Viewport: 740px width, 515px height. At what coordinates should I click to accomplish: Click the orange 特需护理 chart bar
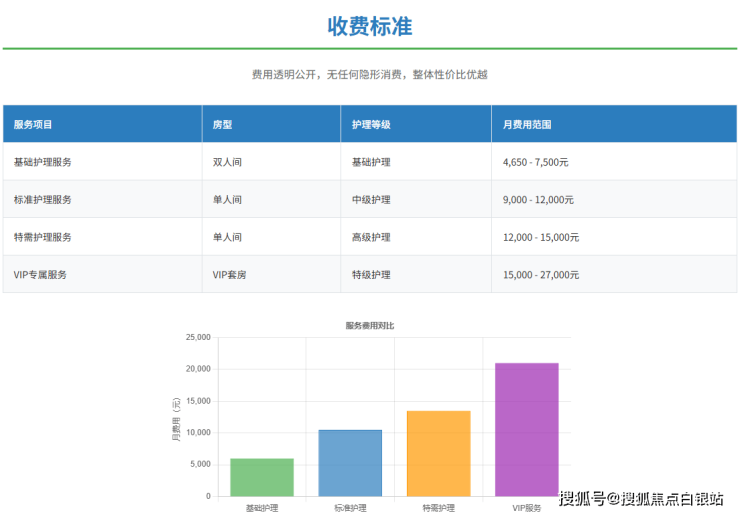[438, 453]
